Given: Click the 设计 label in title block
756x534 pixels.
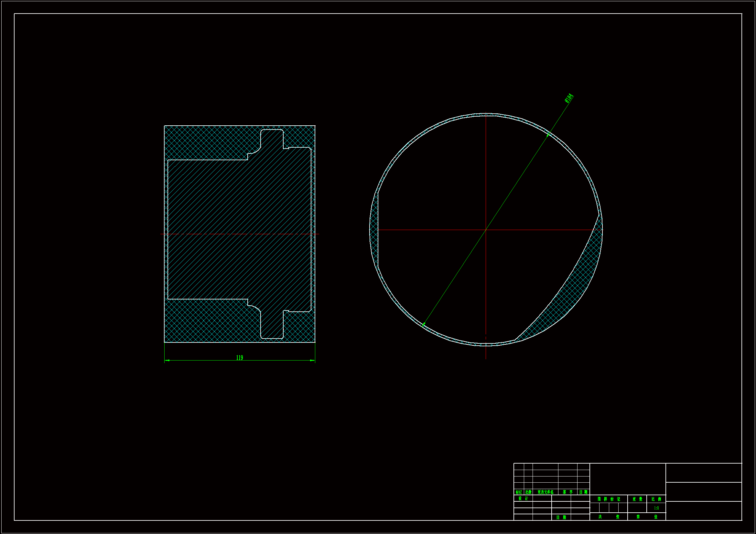Looking at the screenshot, I should [523, 498].
